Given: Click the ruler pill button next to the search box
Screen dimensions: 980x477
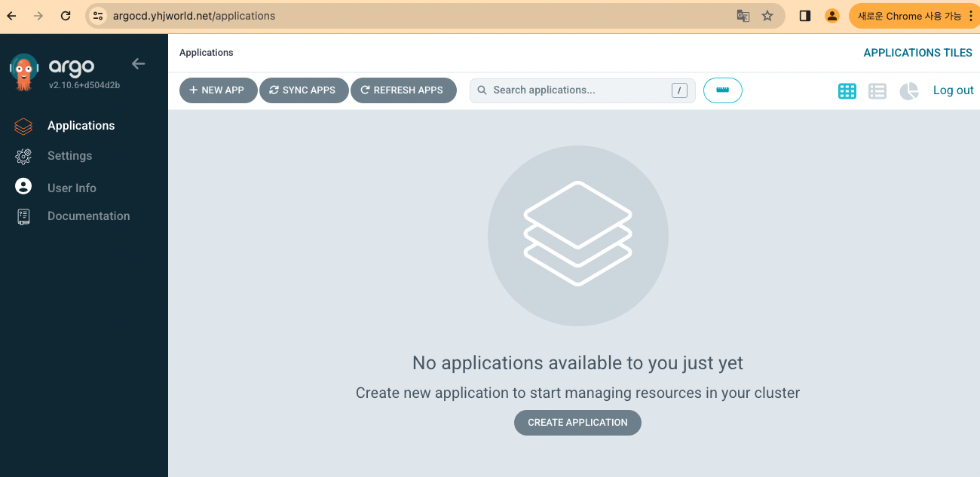Looking at the screenshot, I should [723, 90].
